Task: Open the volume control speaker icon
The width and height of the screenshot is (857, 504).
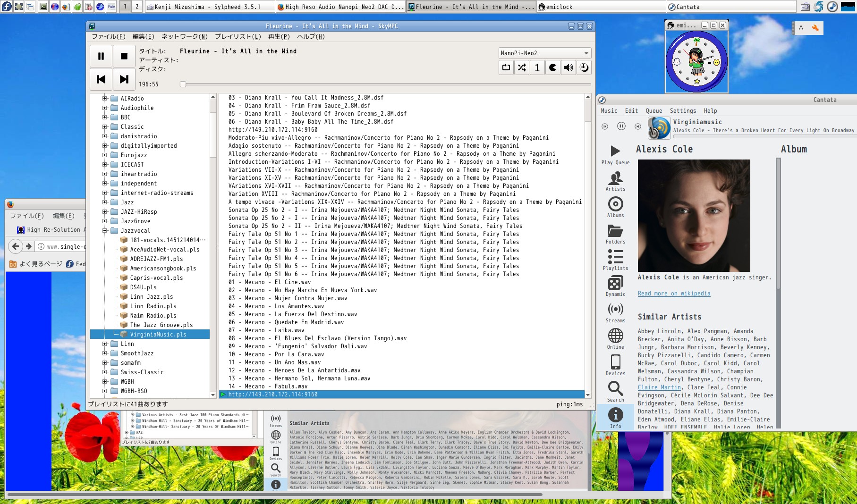Action: 569,67
